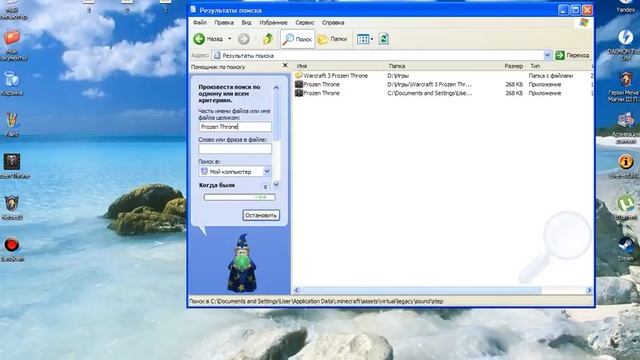Open the shield game icon above the recorder
This screenshot has width=640, height=360.
coord(12,207)
